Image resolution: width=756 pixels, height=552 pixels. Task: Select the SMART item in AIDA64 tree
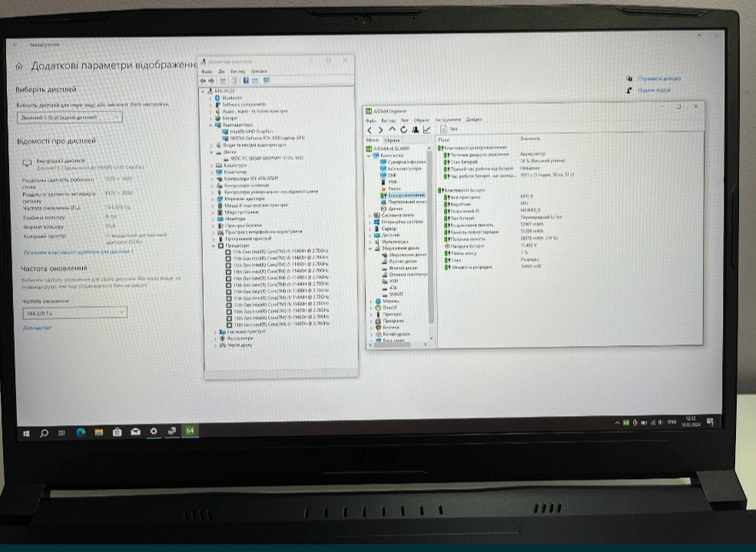395,294
